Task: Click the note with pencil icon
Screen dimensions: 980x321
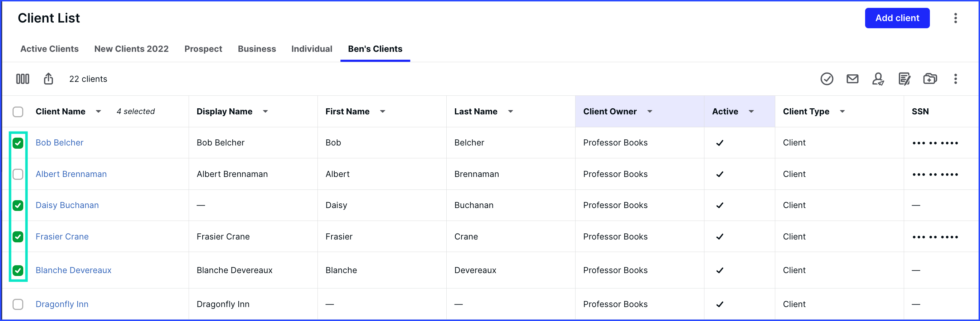Action: [x=904, y=79]
